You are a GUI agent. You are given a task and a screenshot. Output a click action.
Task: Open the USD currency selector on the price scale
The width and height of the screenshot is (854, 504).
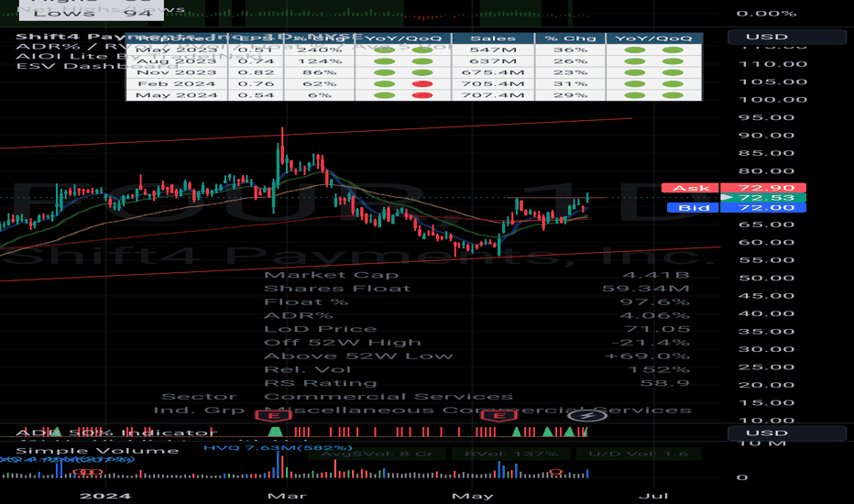tap(786, 37)
